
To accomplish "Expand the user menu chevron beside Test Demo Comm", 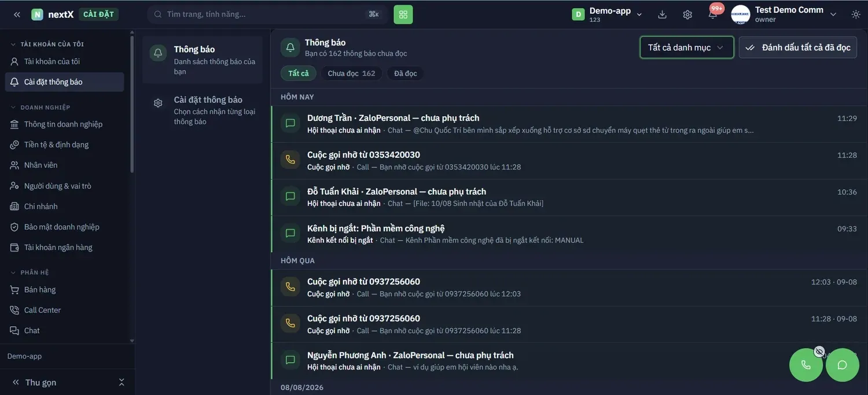I will [833, 14].
